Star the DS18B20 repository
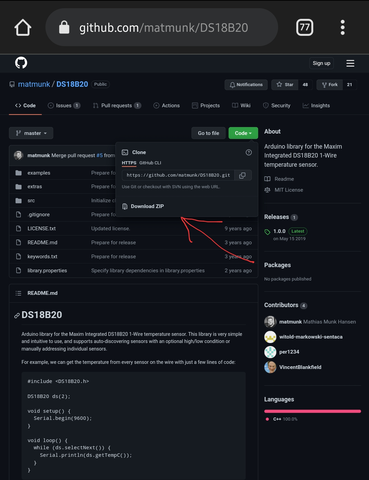Screen dimensions: 369x480 tap(285, 85)
